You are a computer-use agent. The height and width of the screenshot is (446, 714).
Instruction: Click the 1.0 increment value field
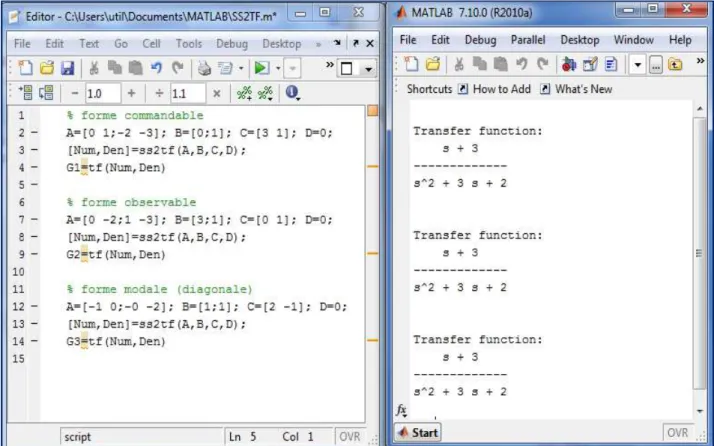103,93
